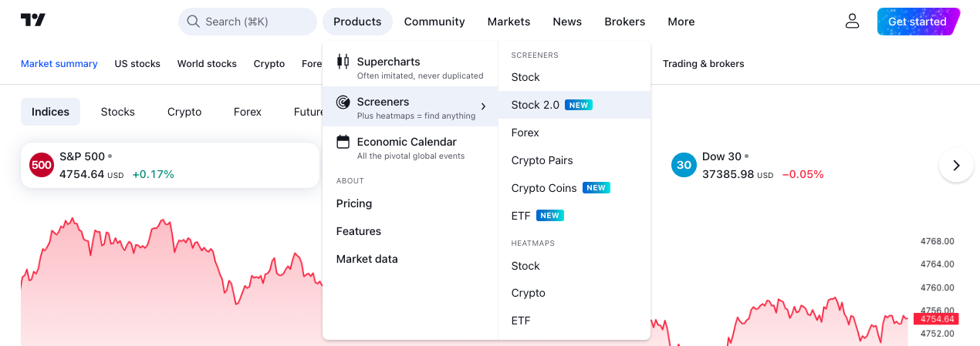The height and width of the screenshot is (346, 980).
Task: Switch to the Stocks tab
Action: coord(117,112)
